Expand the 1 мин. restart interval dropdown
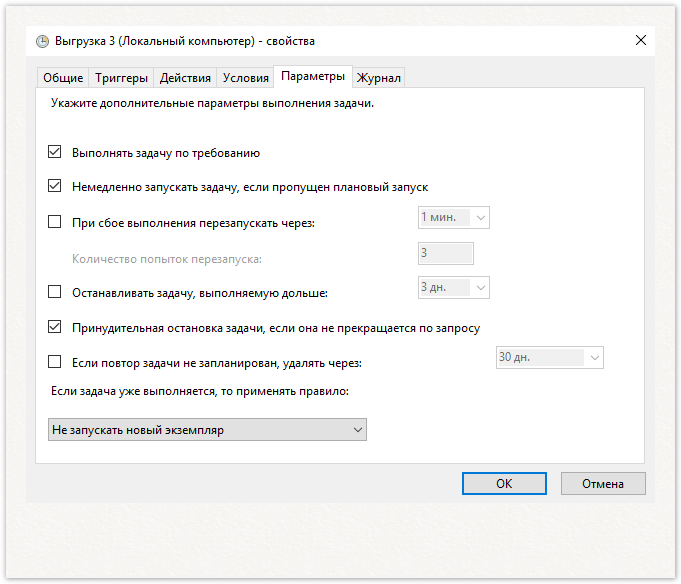681x584 pixels. (454, 218)
